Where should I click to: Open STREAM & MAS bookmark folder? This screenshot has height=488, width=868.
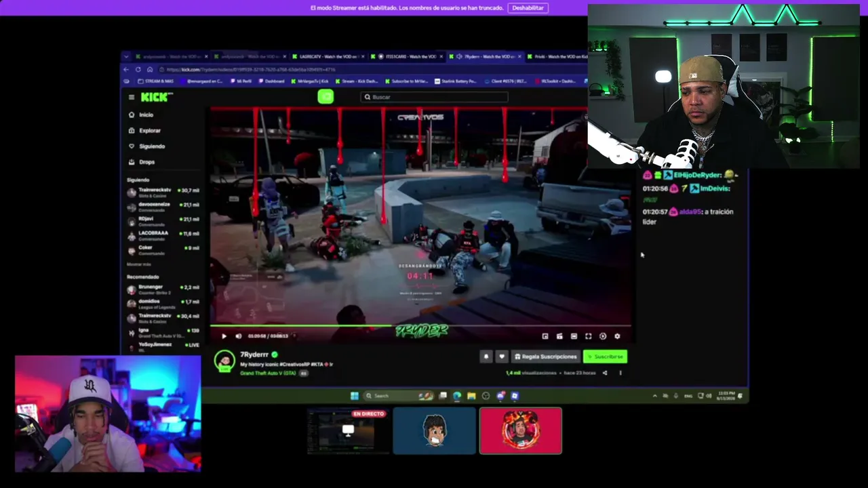tap(156, 81)
